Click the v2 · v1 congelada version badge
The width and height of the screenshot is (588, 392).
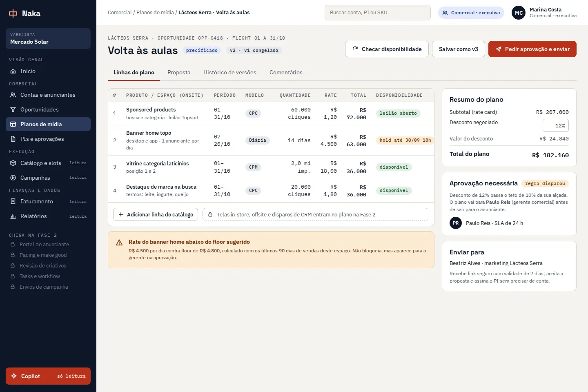click(x=254, y=50)
